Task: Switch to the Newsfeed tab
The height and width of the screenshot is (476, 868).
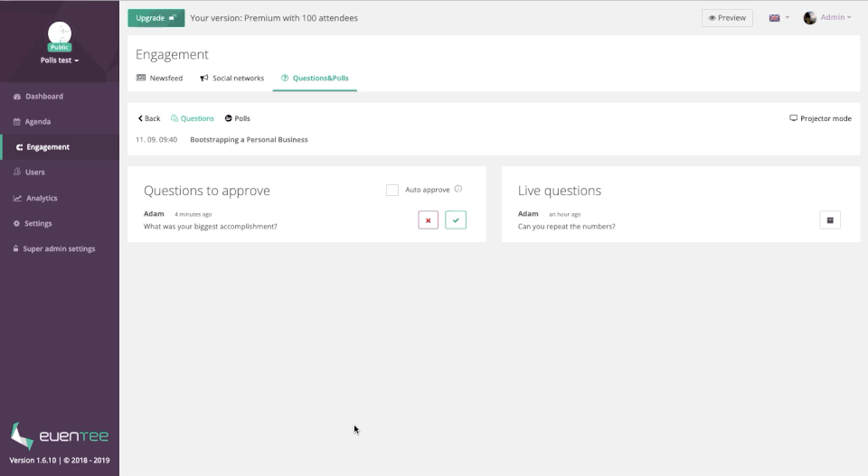Action: pos(160,79)
